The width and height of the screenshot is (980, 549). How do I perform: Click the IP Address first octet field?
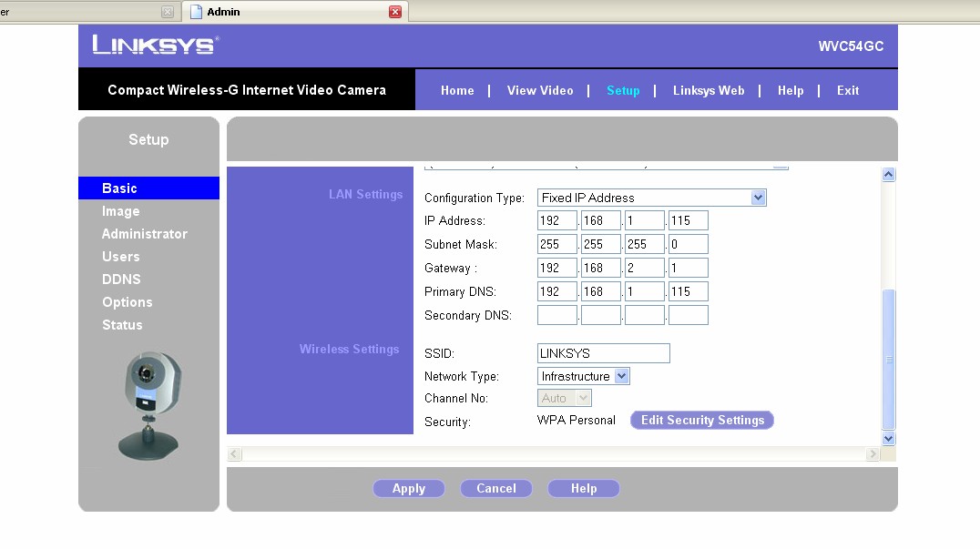[x=556, y=220]
